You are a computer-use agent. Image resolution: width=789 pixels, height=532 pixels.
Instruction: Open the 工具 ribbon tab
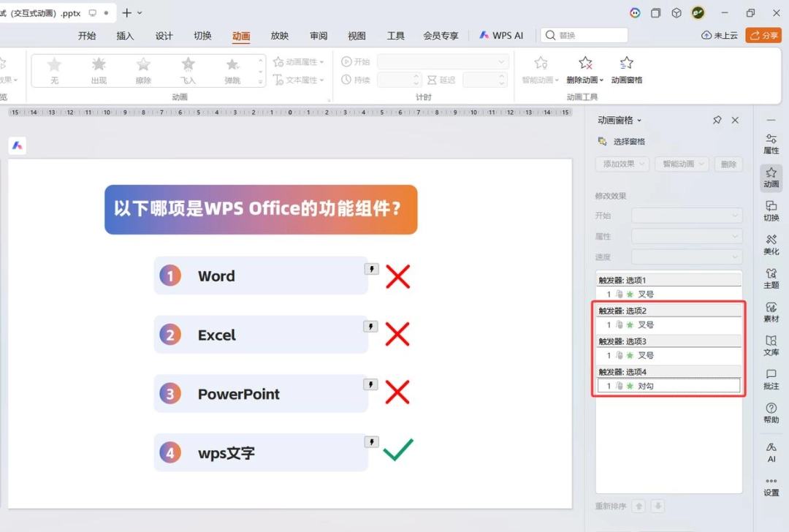(x=395, y=36)
